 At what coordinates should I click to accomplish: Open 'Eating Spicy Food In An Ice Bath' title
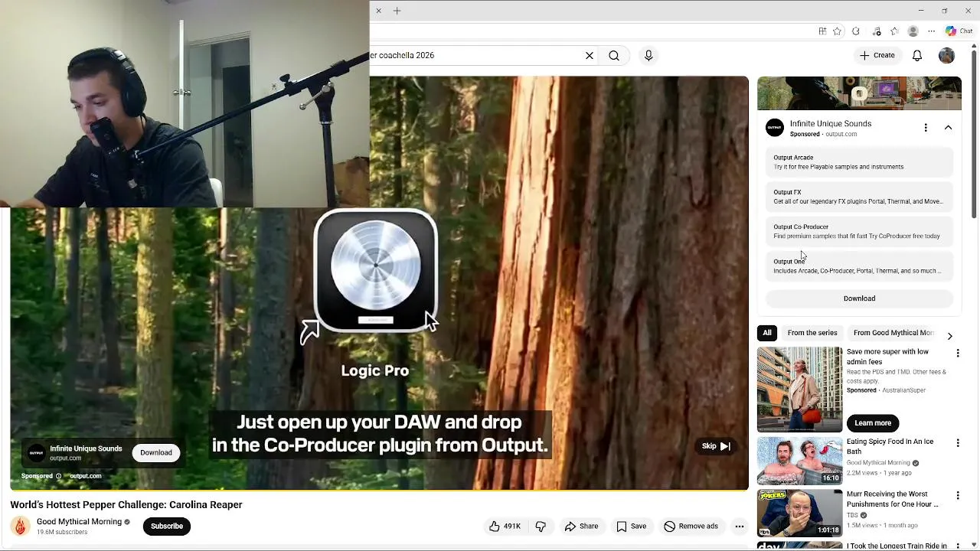coord(890,446)
